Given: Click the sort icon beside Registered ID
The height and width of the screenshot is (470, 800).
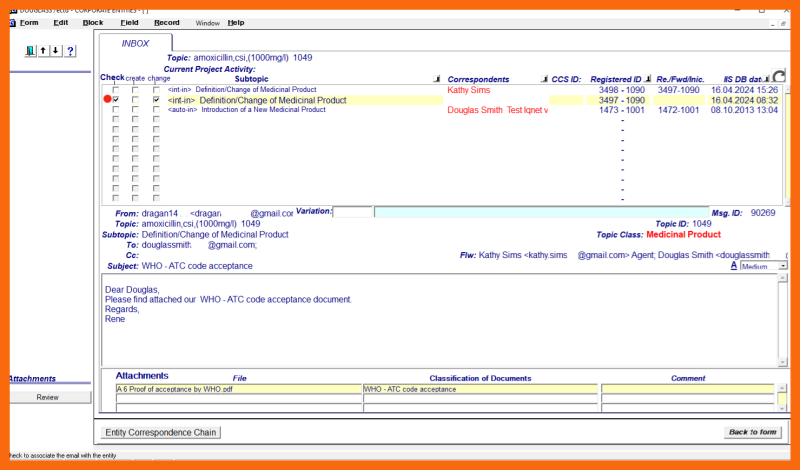Looking at the screenshot, I should point(649,79).
